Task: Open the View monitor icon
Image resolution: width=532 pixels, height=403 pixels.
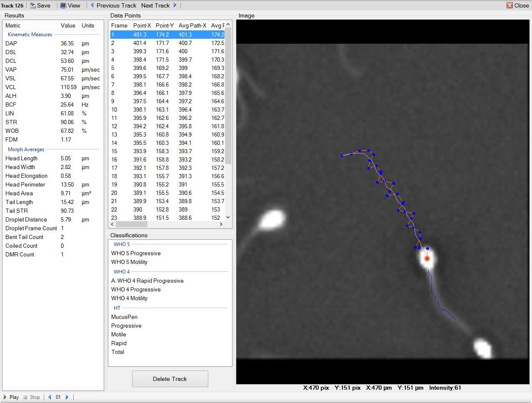Action: tap(63, 5)
